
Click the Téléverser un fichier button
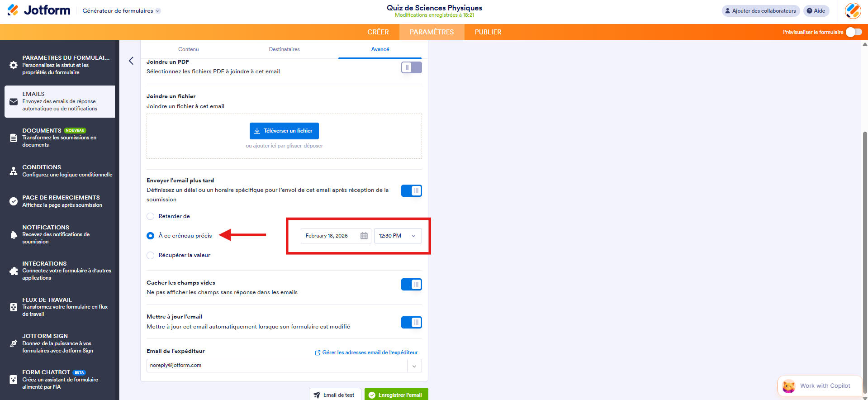(284, 131)
